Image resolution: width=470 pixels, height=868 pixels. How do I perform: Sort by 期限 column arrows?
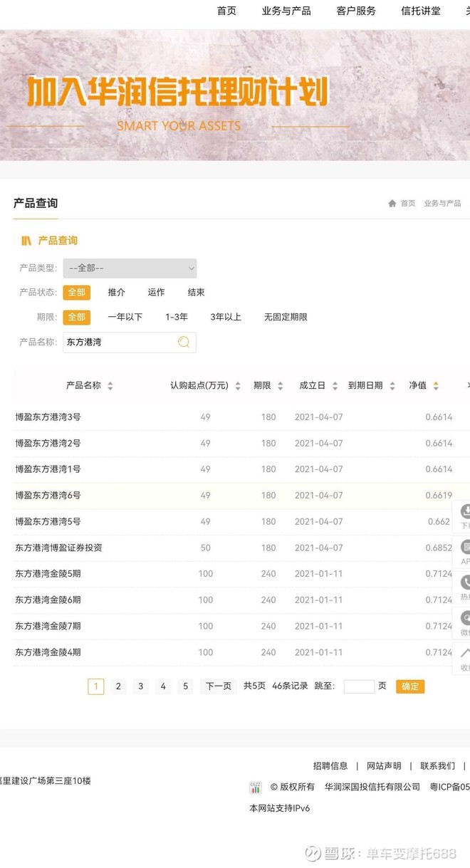pyautogui.click(x=281, y=386)
